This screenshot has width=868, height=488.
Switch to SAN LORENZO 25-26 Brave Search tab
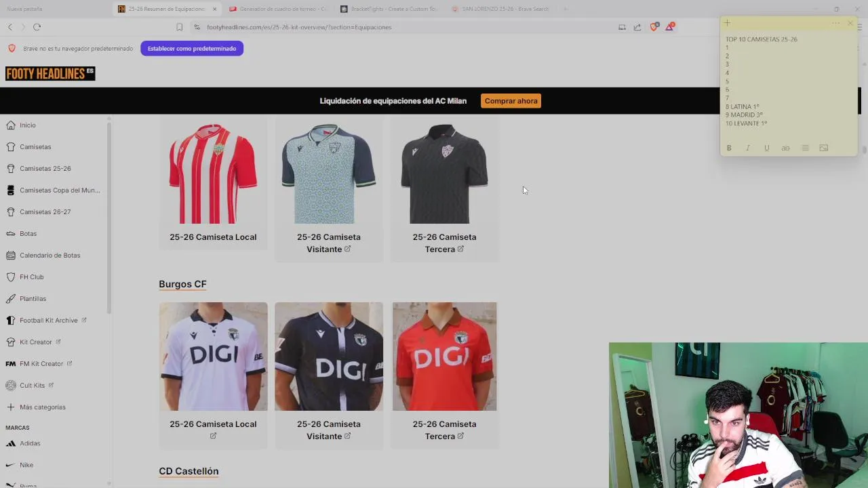[500, 9]
